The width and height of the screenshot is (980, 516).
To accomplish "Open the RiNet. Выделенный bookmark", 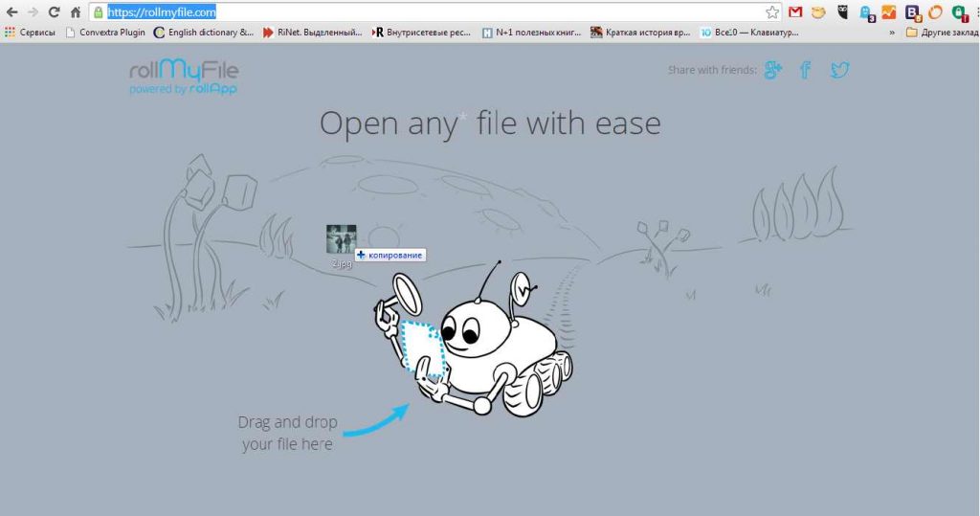I will [312, 32].
